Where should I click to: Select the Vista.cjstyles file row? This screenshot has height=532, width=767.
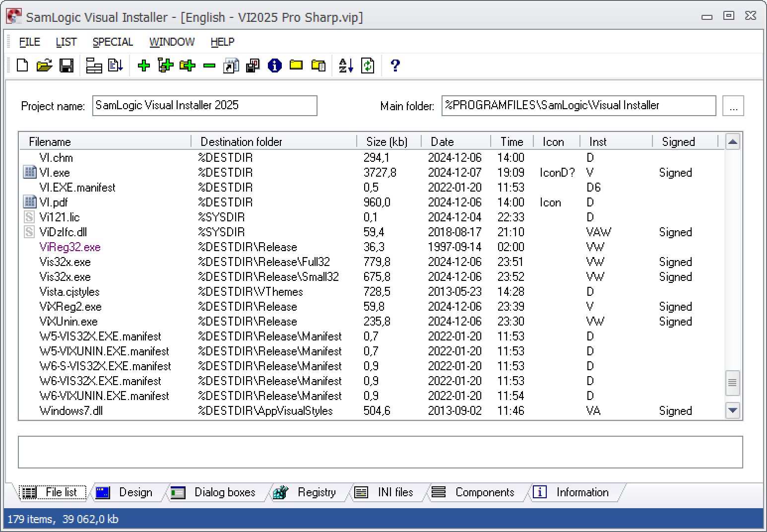pos(372,291)
